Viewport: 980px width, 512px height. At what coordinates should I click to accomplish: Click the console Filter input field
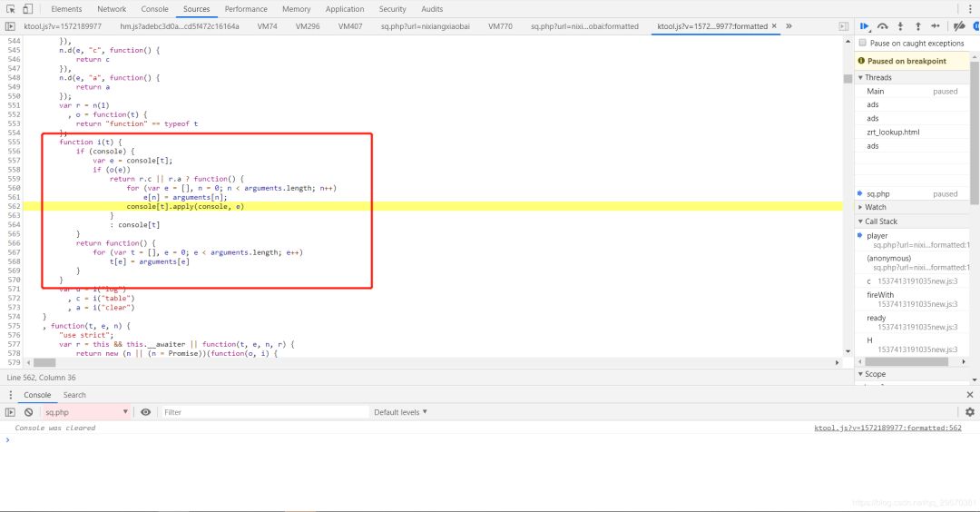263,412
